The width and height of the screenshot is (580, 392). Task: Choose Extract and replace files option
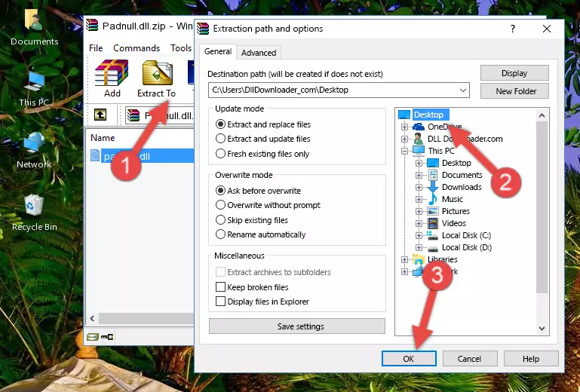pos(220,124)
